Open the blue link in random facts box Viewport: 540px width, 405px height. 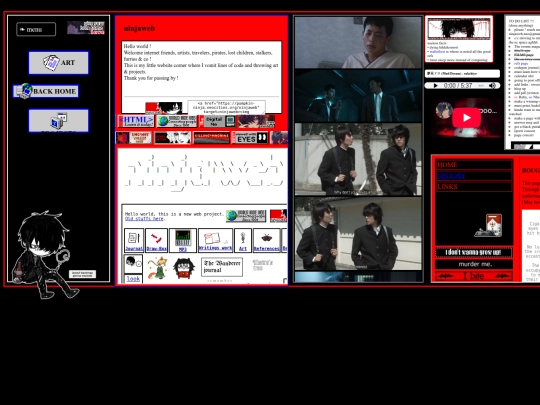[437, 52]
